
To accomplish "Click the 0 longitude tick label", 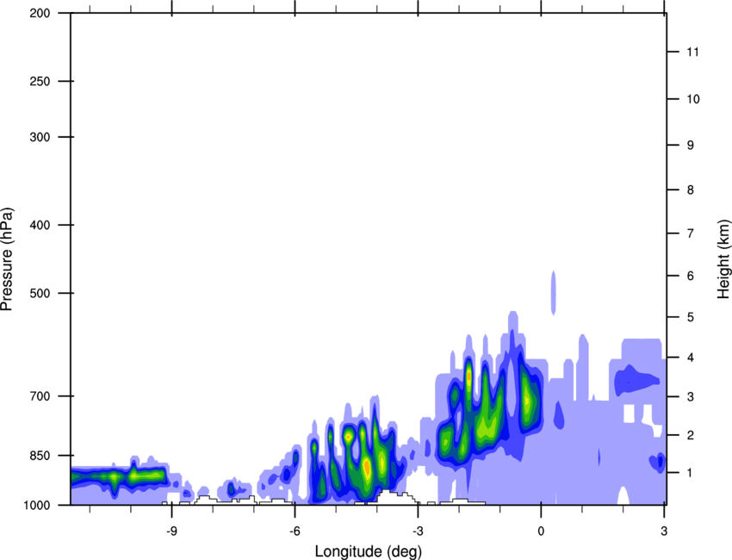I will (541, 530).
